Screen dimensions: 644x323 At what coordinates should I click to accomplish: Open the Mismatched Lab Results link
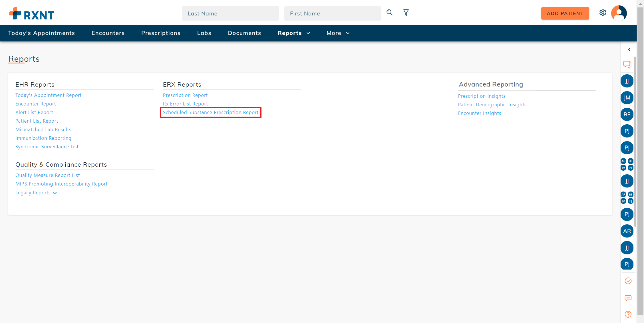tap(43, 129)
